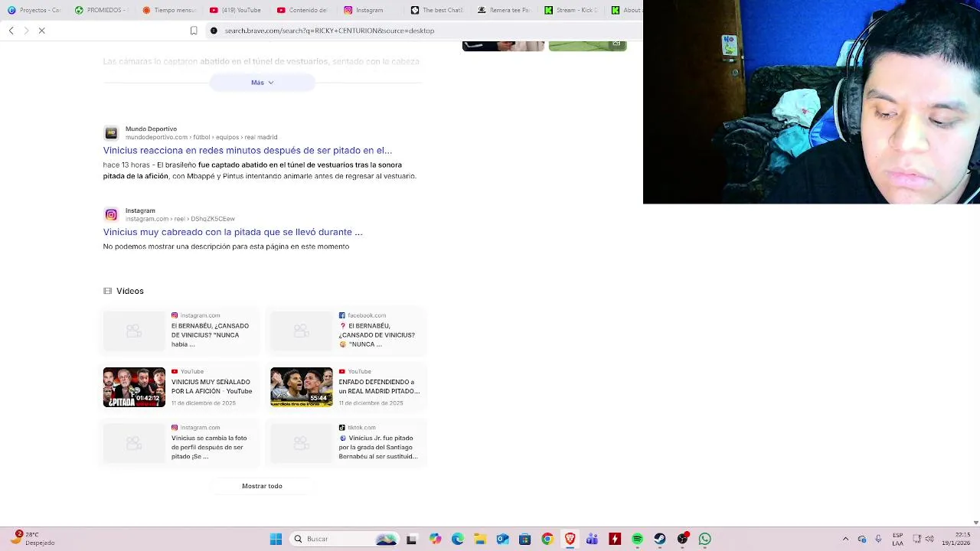Click the Brave browser taskbar icon
Screen dimensions: 980x551
pyautogui.click(x=570, y=539)
